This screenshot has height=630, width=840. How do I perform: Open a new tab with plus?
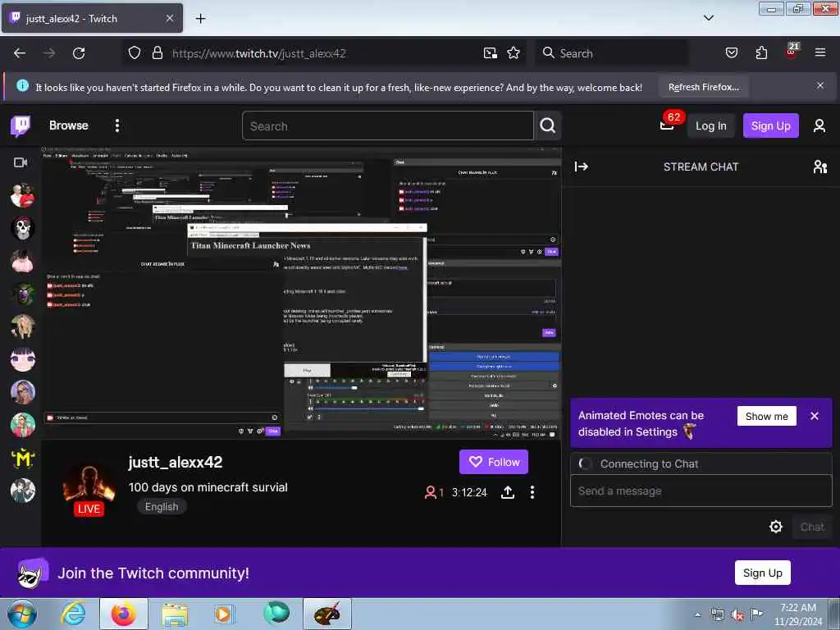click(x=200, y=19)
